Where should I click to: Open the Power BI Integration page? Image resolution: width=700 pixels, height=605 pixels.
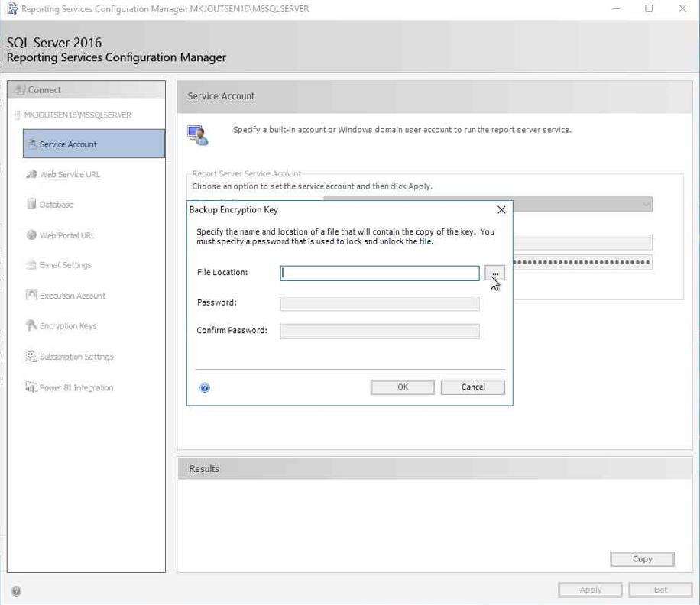coord(76,388)
